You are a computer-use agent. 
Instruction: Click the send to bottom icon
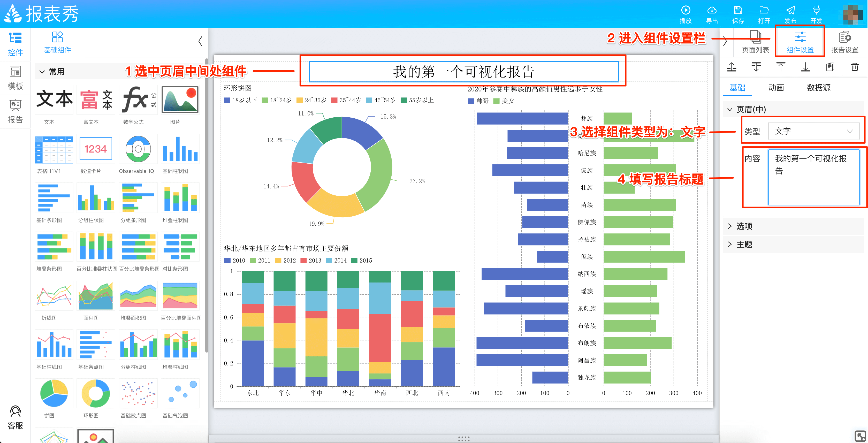coord(805,67)
